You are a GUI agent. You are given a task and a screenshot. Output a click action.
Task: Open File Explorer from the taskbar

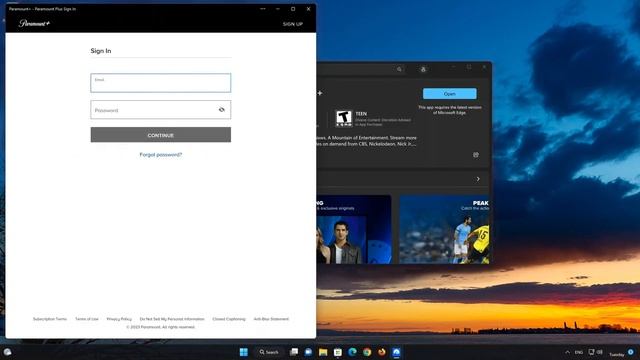(x=323, y=352)
